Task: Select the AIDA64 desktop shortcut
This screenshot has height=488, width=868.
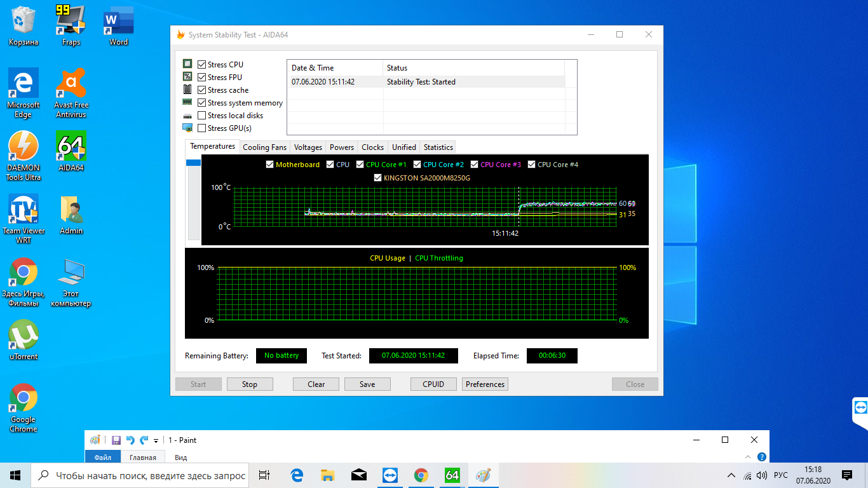Action: point(71,151)
